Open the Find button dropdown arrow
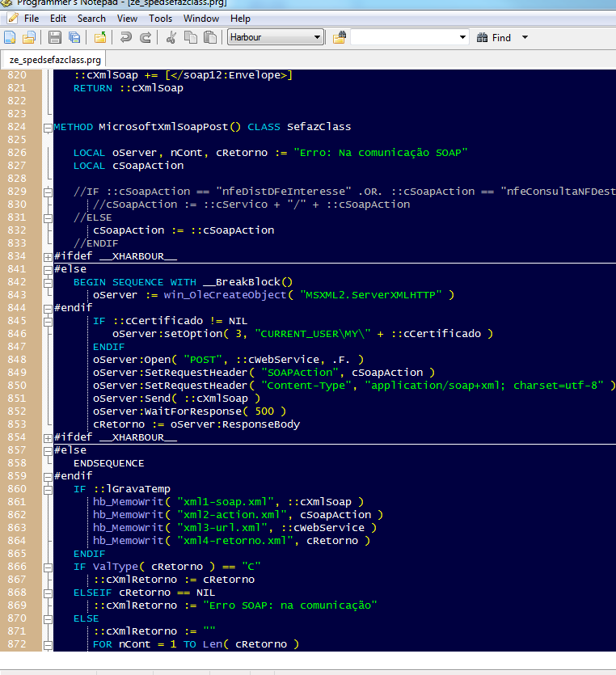 (x=525, y=37)
